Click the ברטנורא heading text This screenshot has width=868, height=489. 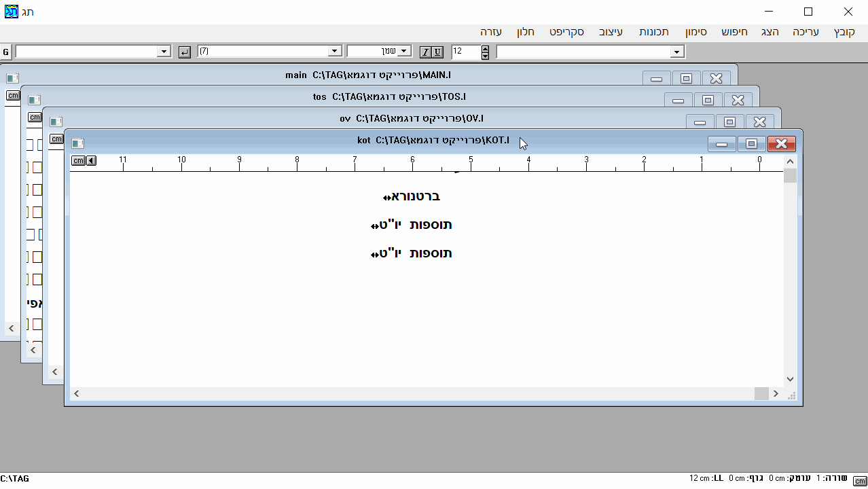(415, 196)
